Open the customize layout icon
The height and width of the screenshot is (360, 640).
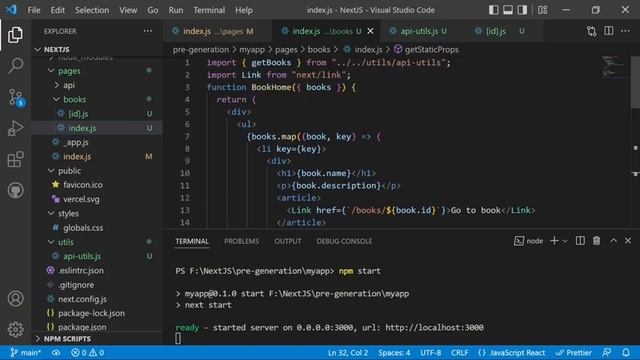pyautogui.click(x=542, y=10)
